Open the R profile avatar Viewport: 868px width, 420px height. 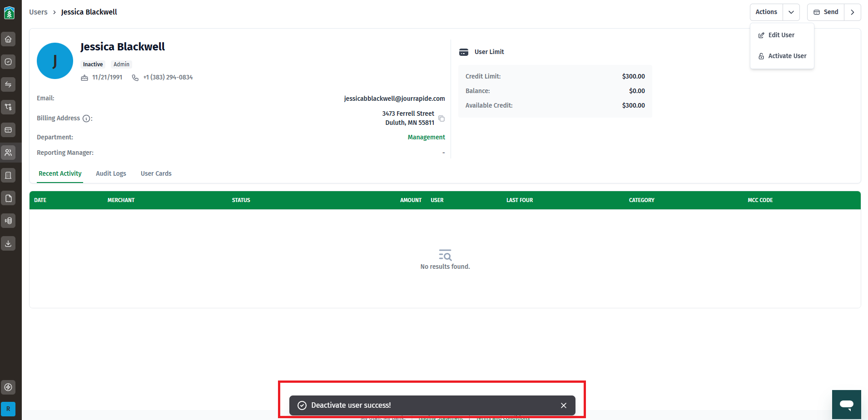8,409
